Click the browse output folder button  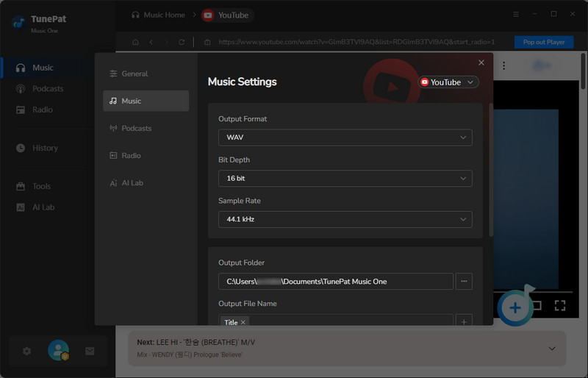464,281
